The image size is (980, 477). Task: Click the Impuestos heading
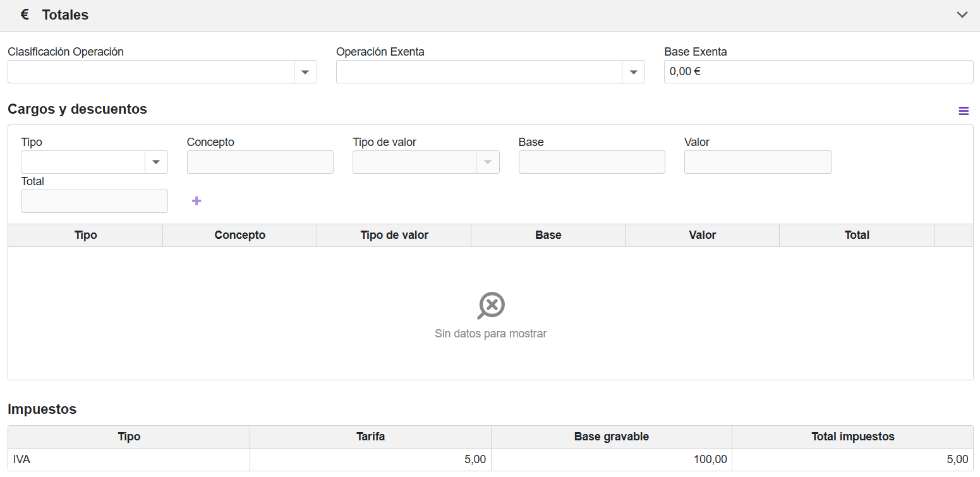[42, 409]
